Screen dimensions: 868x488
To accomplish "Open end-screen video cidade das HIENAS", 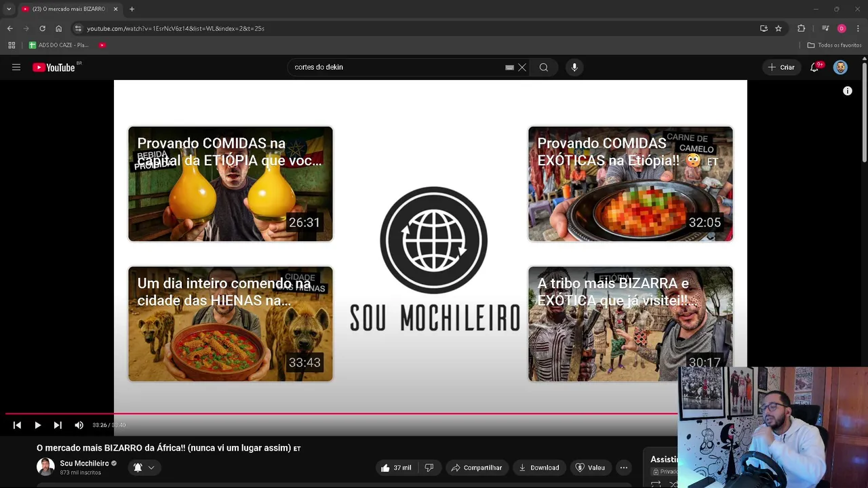I will click(231, 324).
